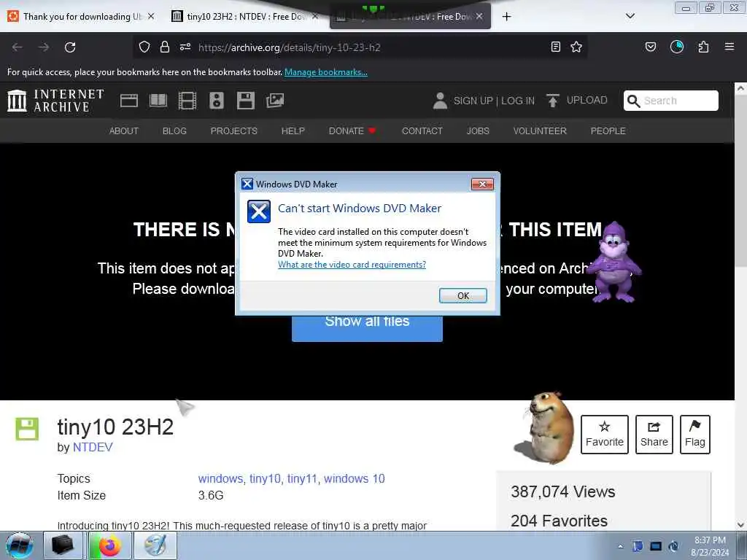Screen dimensions: 747x560
Task: Click the address bar URL
Action: point(289,47)
